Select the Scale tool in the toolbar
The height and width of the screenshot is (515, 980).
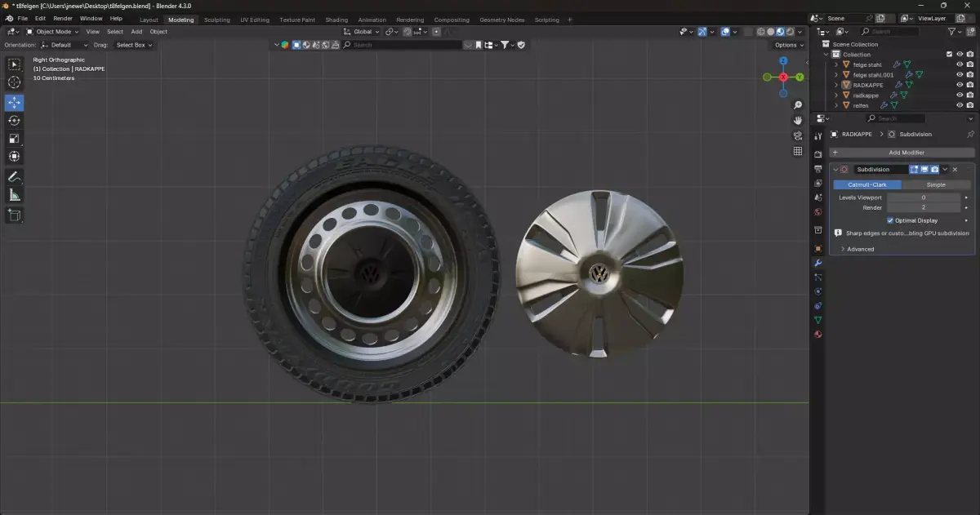[x=14, y=138]
